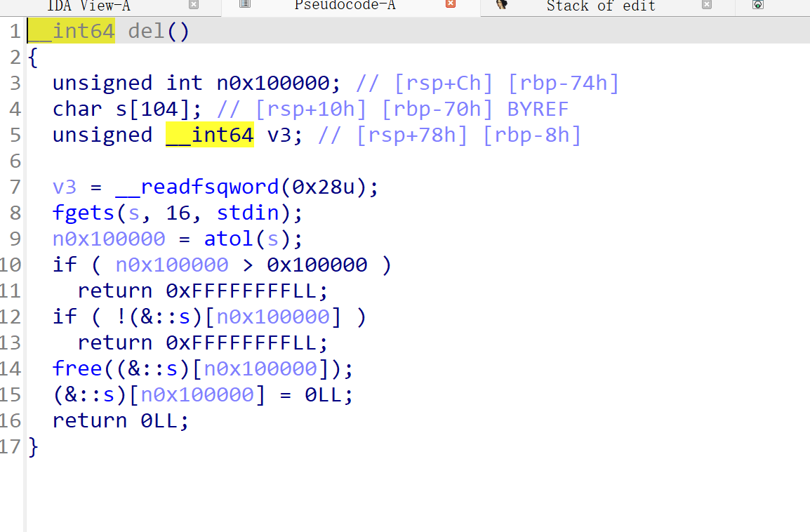Click the Pseudocode-A tab document icon
810x532 pixels.
(x=245, y=4)
